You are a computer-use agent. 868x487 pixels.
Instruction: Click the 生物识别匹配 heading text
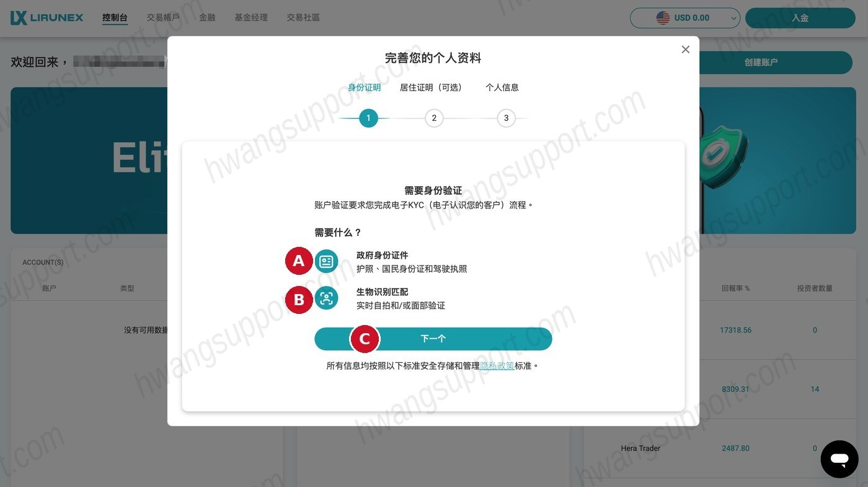(382, 292)
